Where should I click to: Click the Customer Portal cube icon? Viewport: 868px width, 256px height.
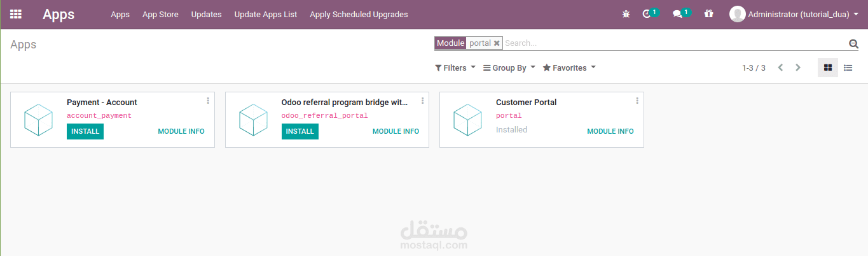click(468, 120)
